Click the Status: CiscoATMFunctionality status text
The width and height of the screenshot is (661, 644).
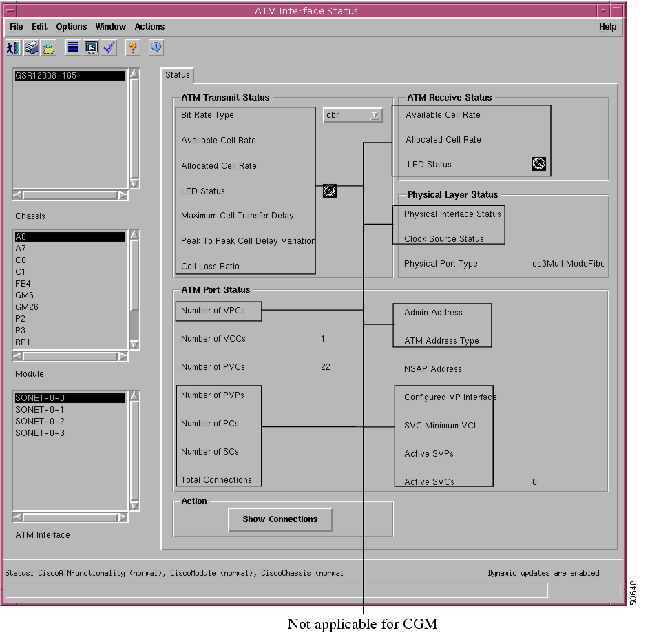[x=174, y=573]
